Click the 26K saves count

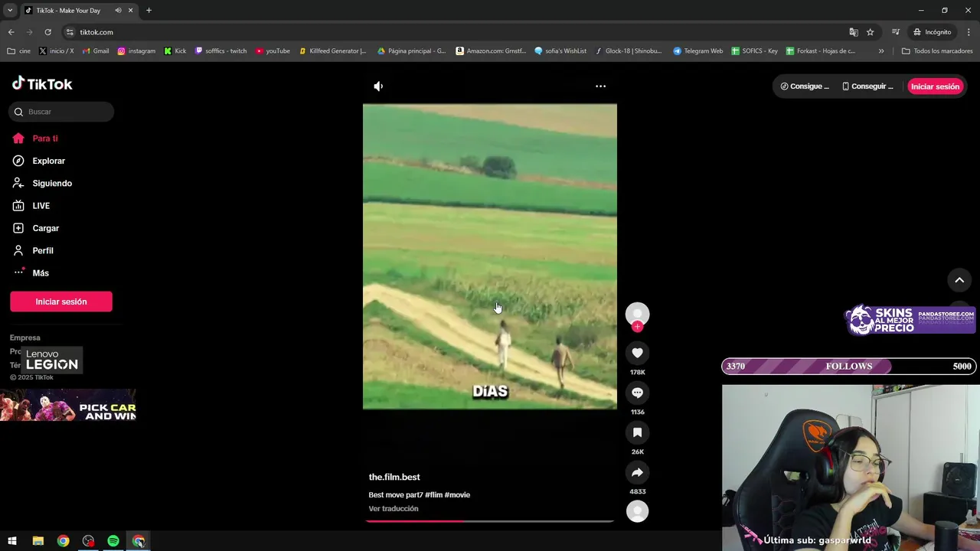click(x=637, y=452)
